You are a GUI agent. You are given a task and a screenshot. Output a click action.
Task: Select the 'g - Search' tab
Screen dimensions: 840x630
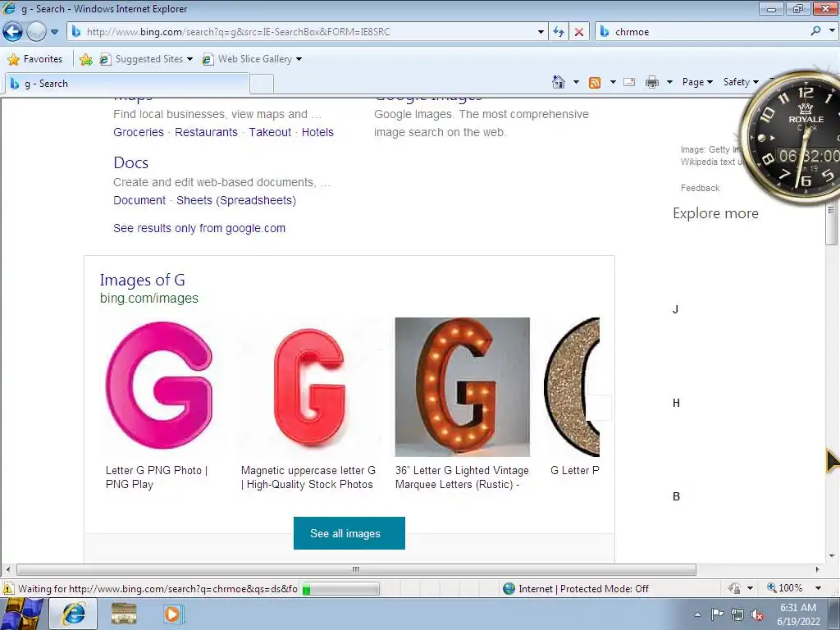[x=126, y=84]
